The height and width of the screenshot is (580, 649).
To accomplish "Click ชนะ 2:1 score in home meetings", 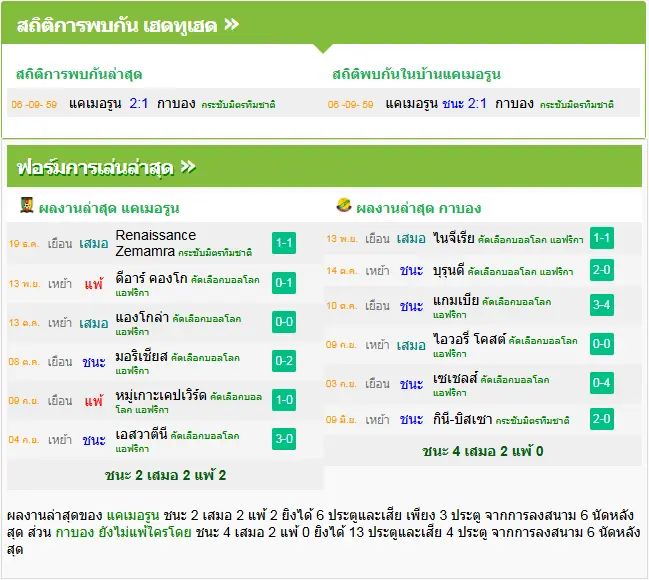I will point(464,103).
